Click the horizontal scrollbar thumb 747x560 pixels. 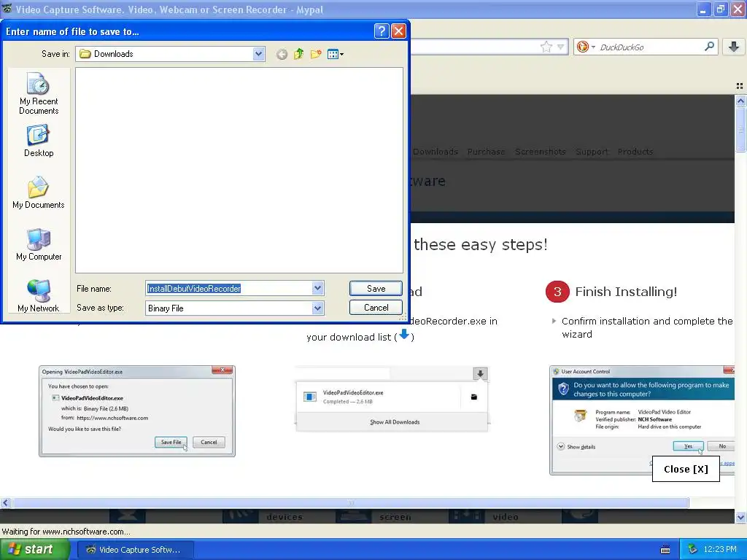click(351, 503)
